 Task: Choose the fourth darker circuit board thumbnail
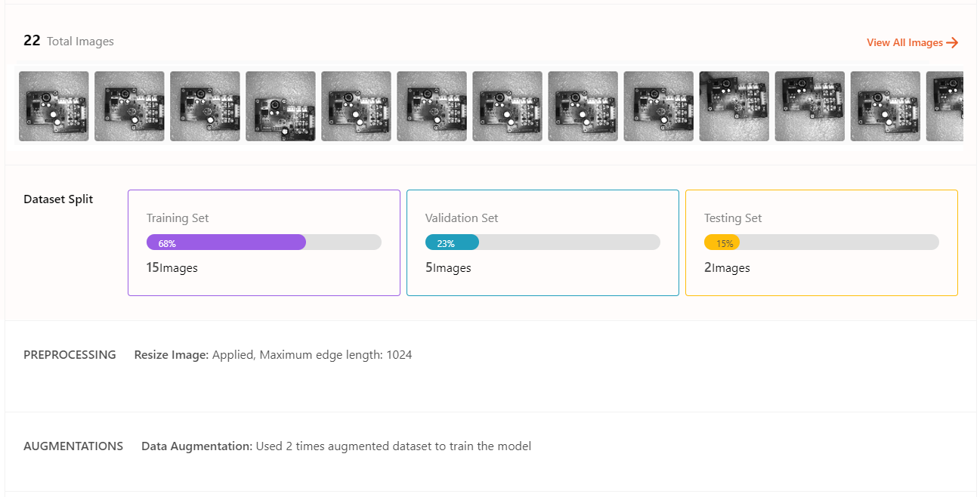pyautogui.click(x=280, y=106)
